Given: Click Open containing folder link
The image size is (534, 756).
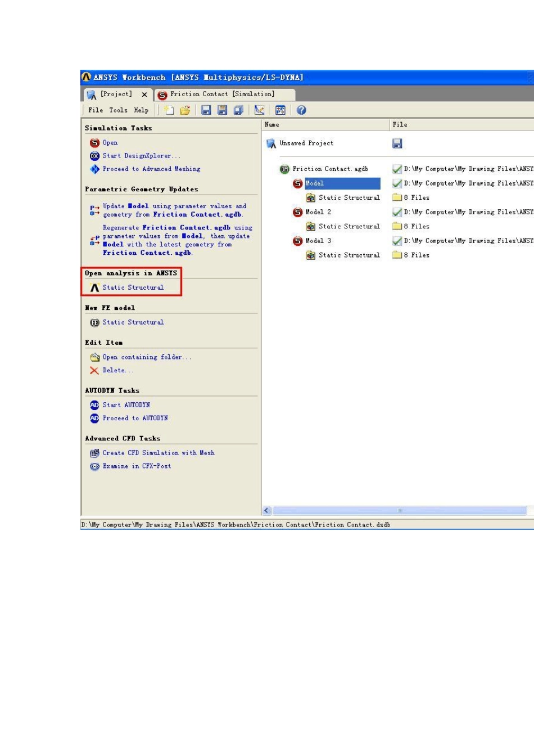Looking at the screenshot, I should coord(147,357).
